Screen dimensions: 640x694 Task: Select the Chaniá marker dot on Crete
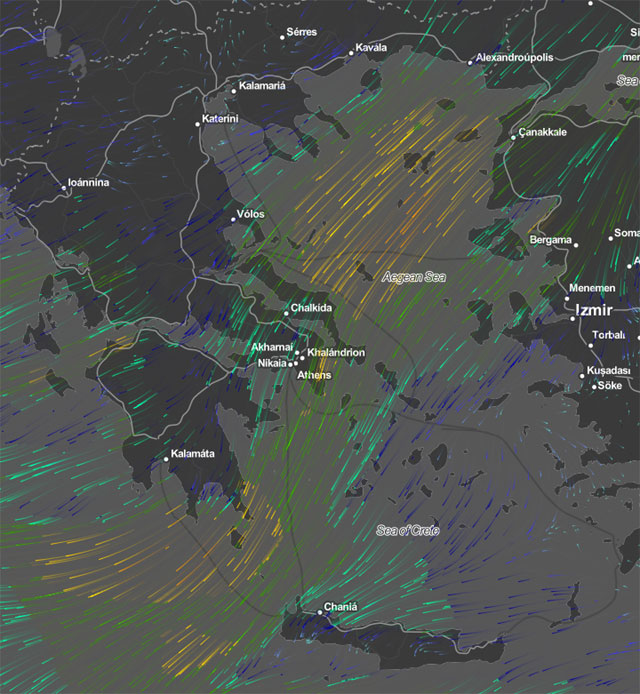point(320,610)
